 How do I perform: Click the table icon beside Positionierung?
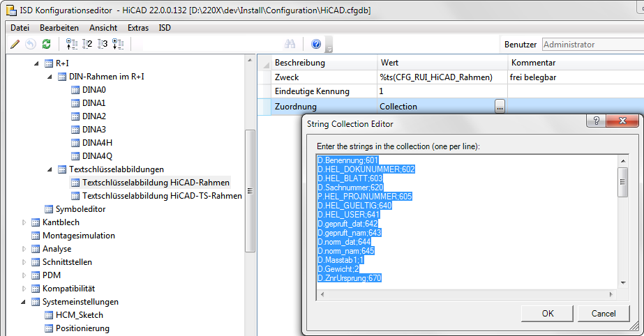pos(49,328)
